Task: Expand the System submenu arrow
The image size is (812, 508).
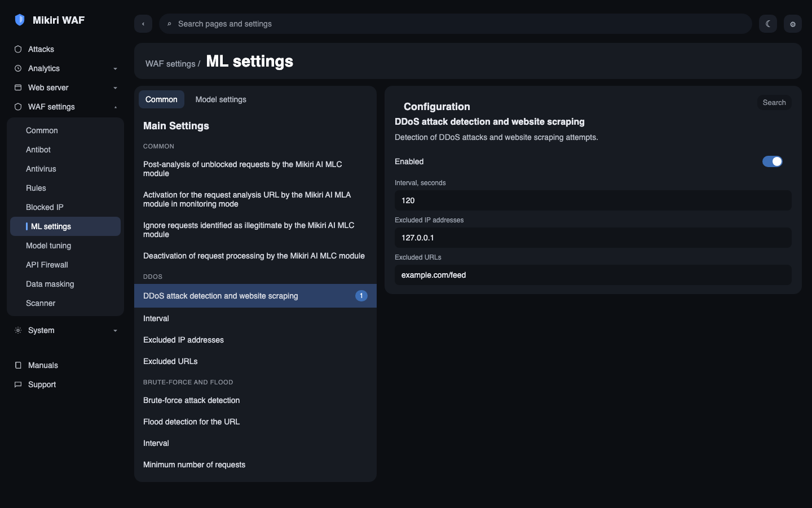Action: (115, 331)
